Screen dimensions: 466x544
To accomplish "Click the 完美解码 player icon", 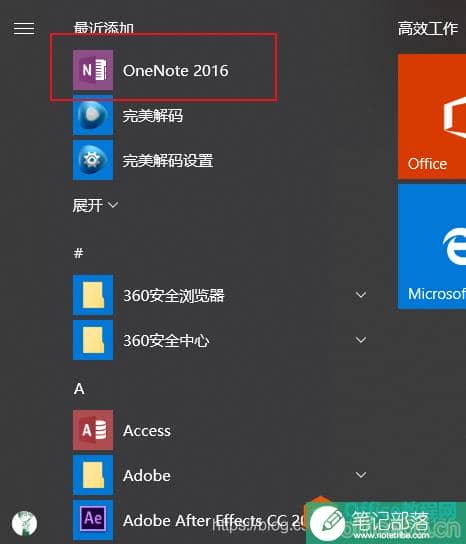I will (93, 115).
